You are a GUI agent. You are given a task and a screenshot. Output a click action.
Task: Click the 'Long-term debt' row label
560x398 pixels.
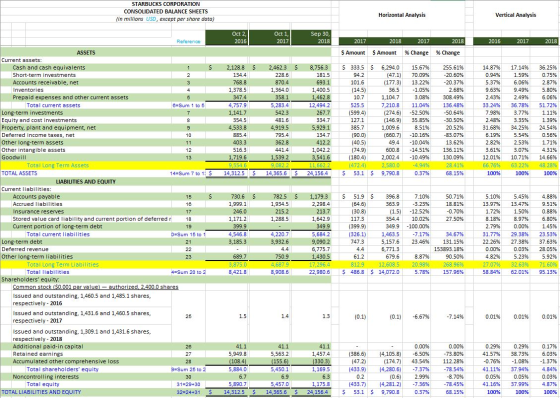tap(22, 242)
